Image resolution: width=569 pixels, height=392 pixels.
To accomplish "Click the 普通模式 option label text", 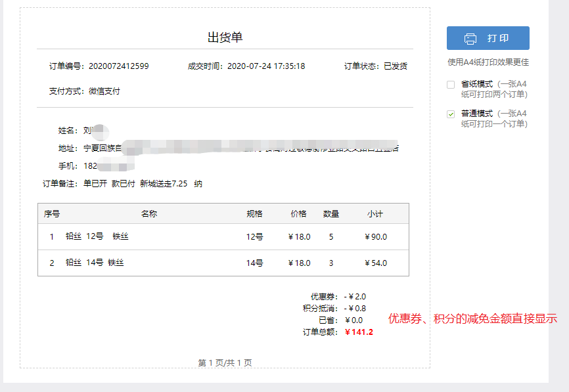I will 477,114.
